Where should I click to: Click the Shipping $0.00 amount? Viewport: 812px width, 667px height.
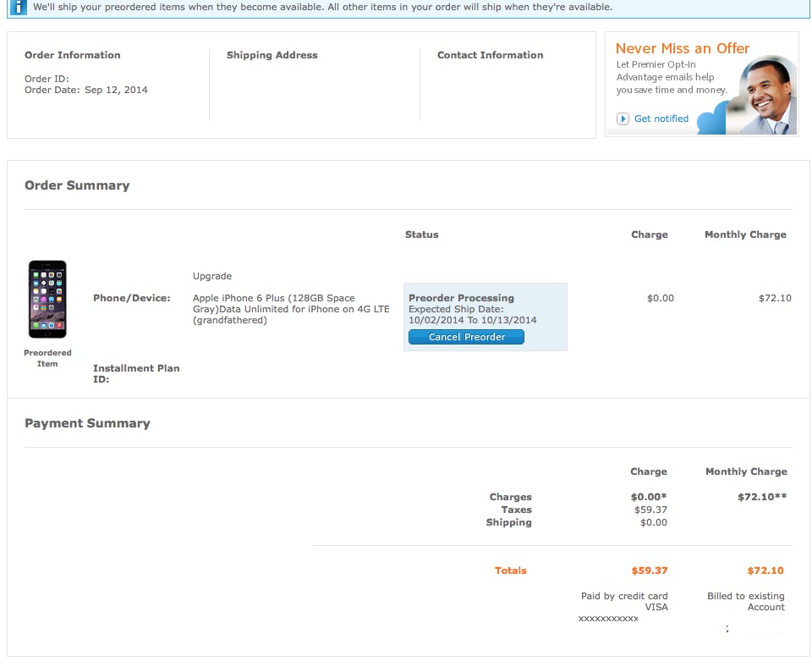[x=654, y=522]
